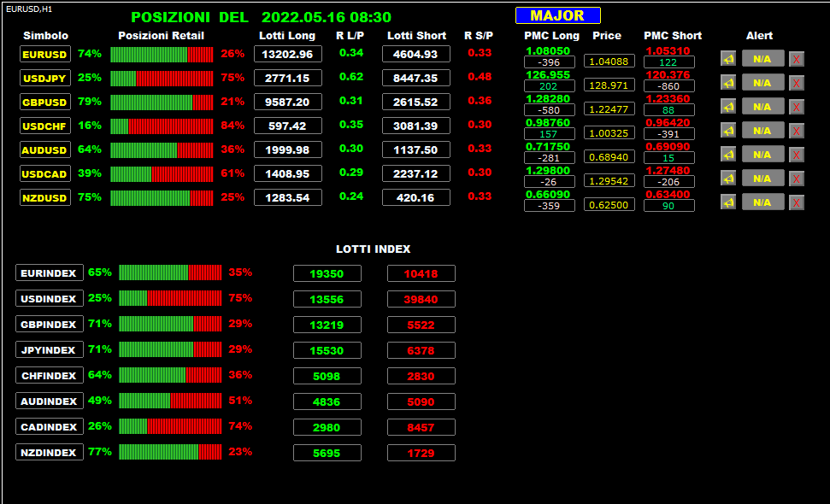The image size is (830, 504).
Task: Click the NZDUSD price box 0.62500
Action: (609, 205)
